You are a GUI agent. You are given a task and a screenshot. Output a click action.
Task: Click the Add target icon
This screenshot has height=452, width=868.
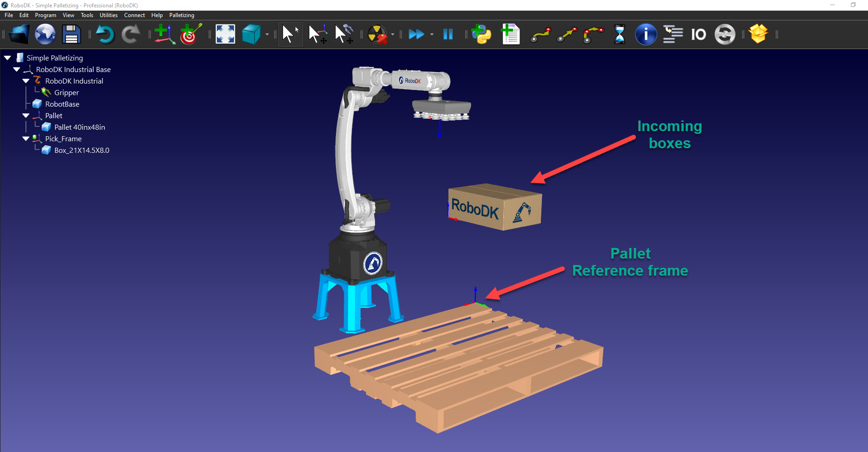tap(191, 35)
